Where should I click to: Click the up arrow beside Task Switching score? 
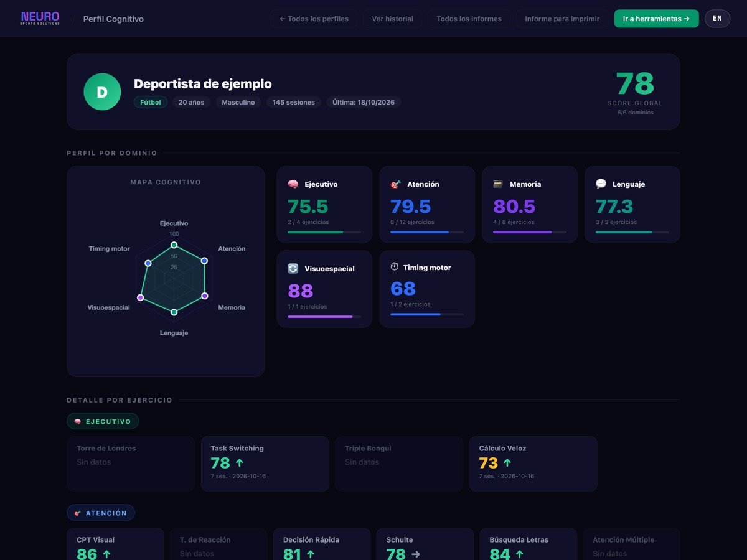pyautogui.click(x=240, y=463)
